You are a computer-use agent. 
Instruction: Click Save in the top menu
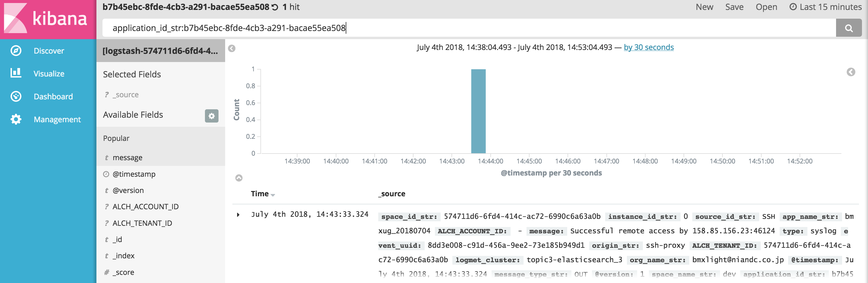pyautogui.click(x=734, y=7)
